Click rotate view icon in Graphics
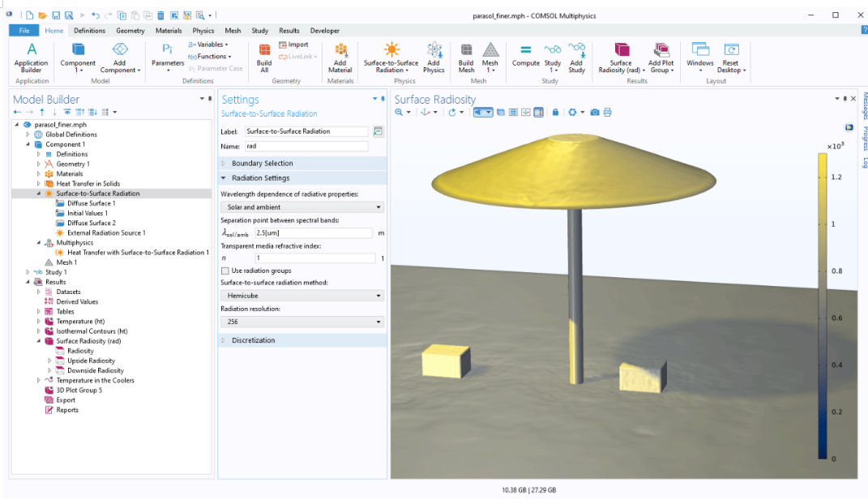Image resolution: width=868 pixels, height=499 pixels. tap(452, 113)
